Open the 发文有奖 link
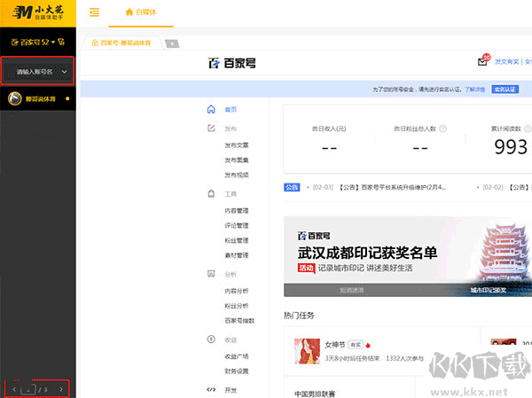Image resolution: width=532 pixels, height=398 pixels. (506, 62)
